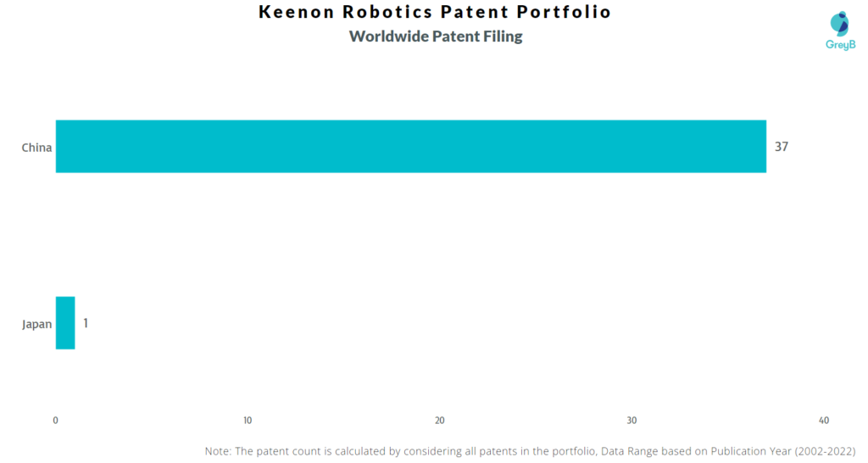Click the patent count note text

(530, 451)
